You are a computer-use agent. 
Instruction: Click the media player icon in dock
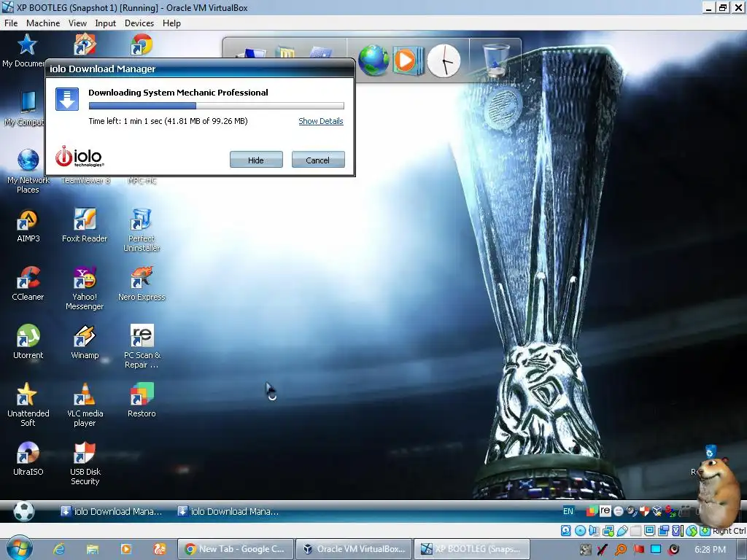tap(407, 61)
